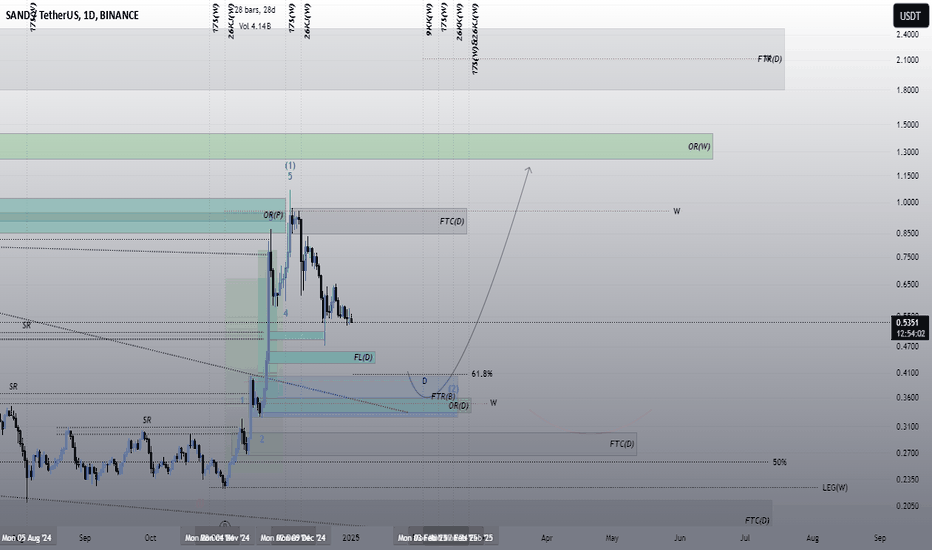Click the 2.4000 price axis label
The height and width of the screenshot is (550, 932).
pos(907,34)
